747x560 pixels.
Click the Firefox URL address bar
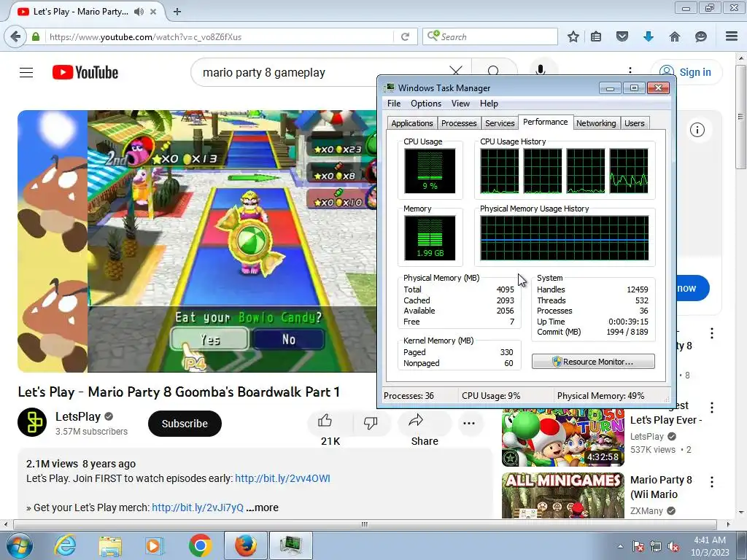pos(219,36)
